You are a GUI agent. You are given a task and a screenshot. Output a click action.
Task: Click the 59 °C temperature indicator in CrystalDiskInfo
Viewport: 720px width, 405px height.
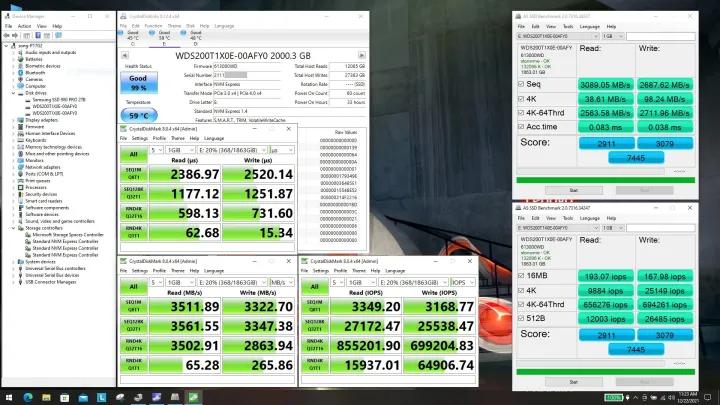pyautogui.click(x=139, y=116)
